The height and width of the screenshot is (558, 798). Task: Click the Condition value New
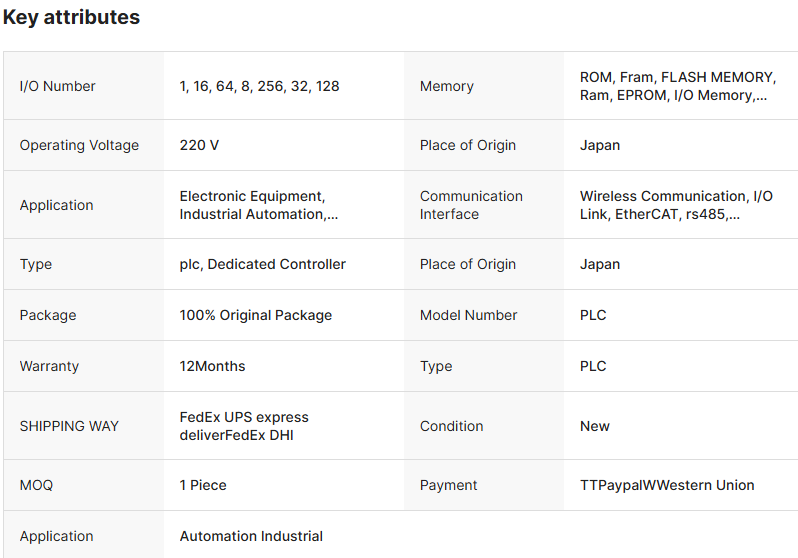594,426
